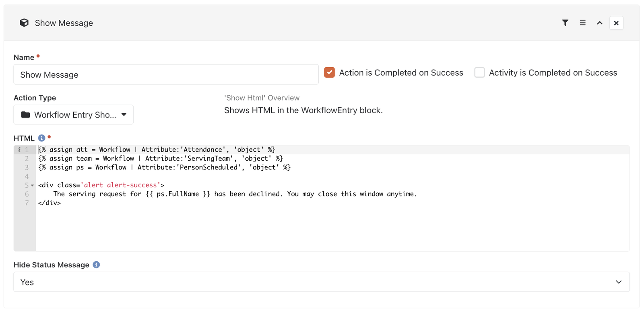Fold the div block on line 5
644x310 pixels.
click(x=32, y=185)
